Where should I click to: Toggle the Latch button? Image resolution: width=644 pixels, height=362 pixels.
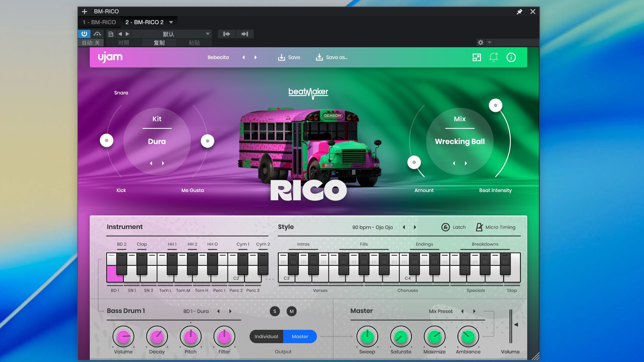pos(453,227)
